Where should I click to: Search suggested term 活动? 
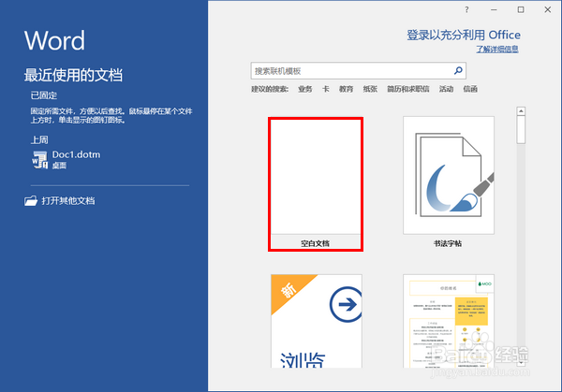pyautogui.click(x=446, y=89)
